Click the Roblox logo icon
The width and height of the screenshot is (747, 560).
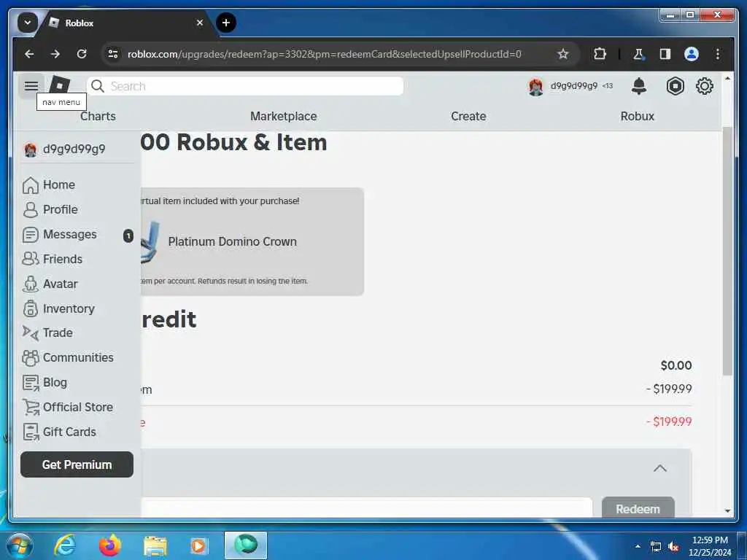[x=60, y=86]
